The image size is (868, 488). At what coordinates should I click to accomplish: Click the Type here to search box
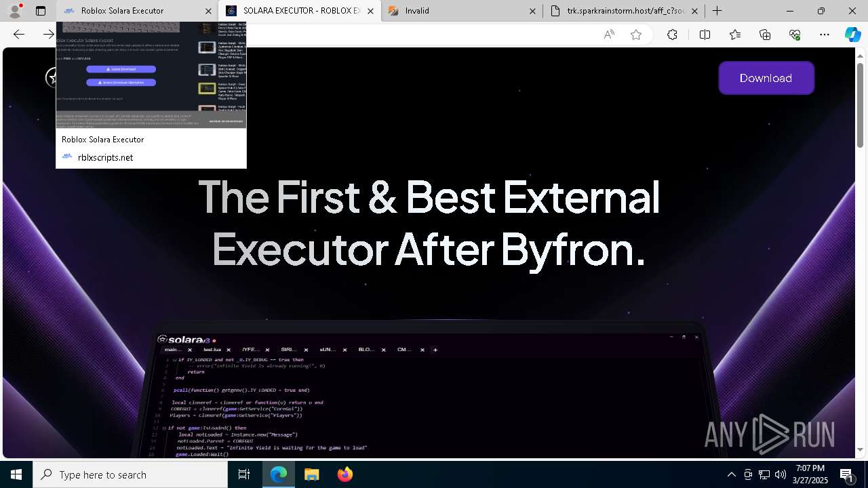pos(130,474)
